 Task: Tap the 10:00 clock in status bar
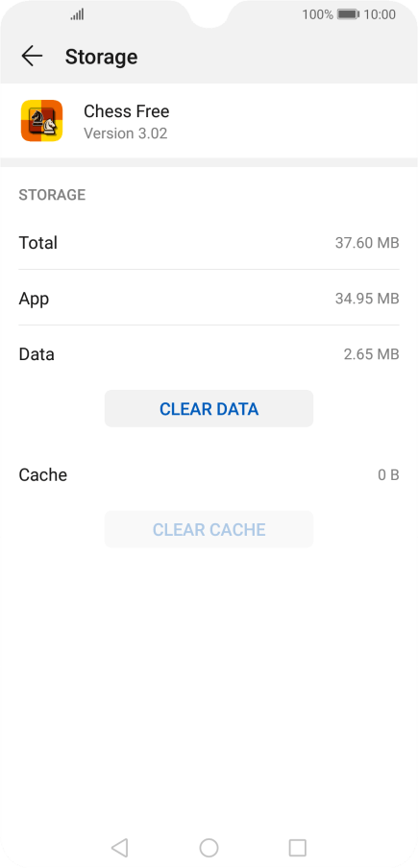pyautogui.click(x=380, y=14)
